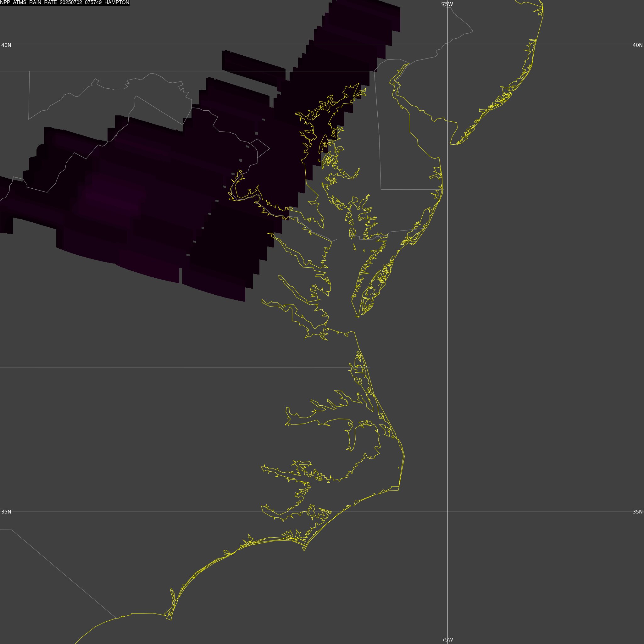Screen dimensions: 644x644
Task: Click the top 75W longitude label
Action: click(x=447, y=4)
